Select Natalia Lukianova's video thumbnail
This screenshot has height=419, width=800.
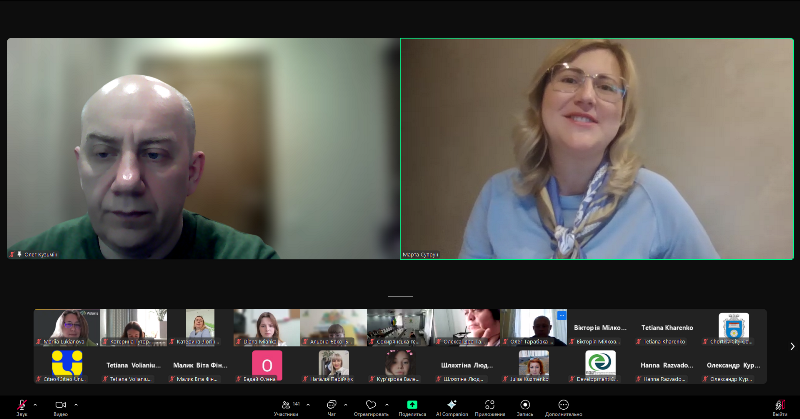pyautogui.click(x=67, y=328)
